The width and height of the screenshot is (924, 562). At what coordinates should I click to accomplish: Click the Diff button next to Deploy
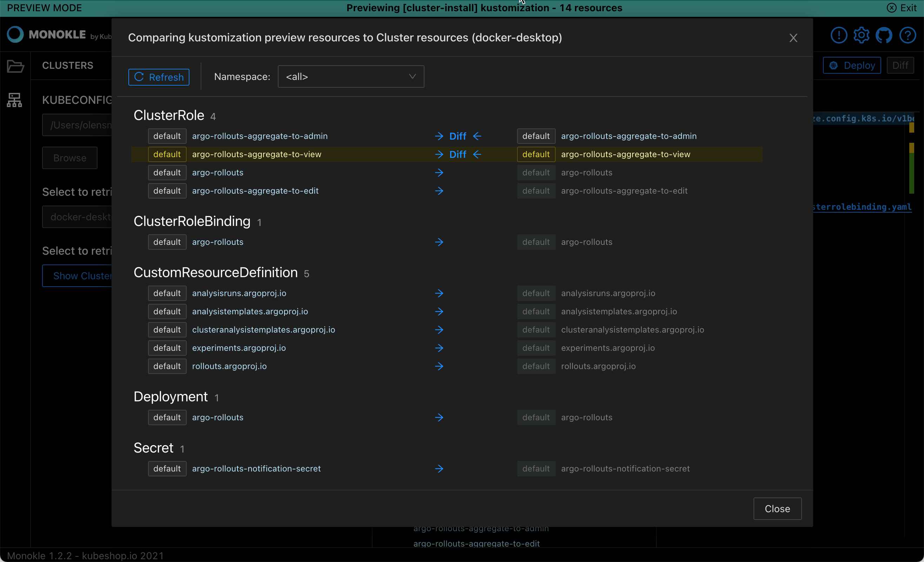coord(900,65)
